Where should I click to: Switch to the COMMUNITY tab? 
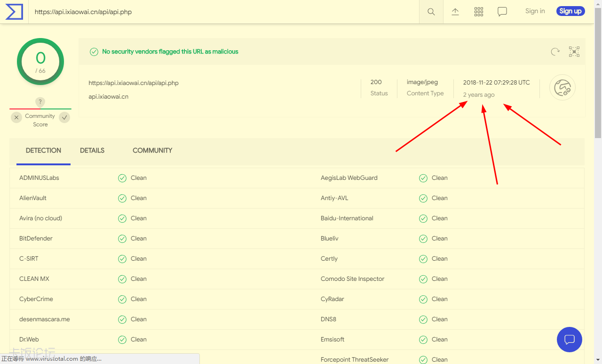(152, 151)
